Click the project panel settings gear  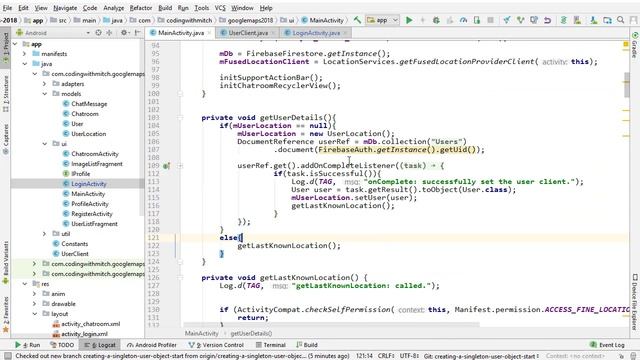[124, 33]
